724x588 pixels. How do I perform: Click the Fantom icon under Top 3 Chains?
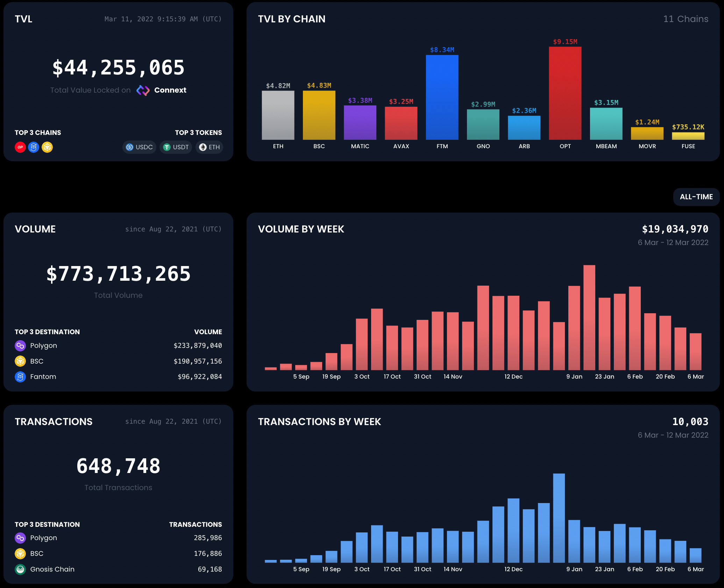point(34,147)
